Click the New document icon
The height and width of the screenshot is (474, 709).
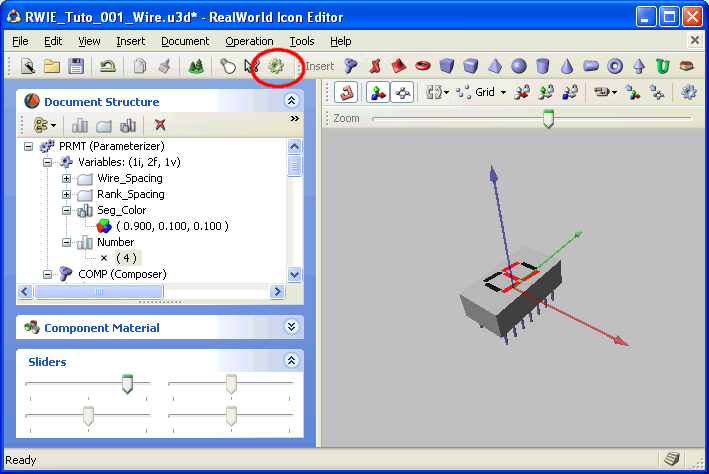[x=28, y=66]
